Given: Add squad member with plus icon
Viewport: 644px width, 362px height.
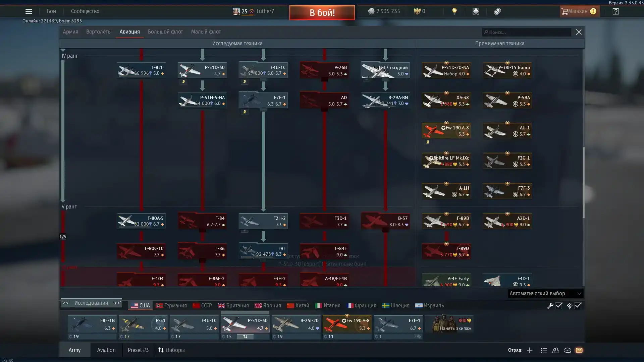Looking at the screenshot, I should [x=530, y=350].
